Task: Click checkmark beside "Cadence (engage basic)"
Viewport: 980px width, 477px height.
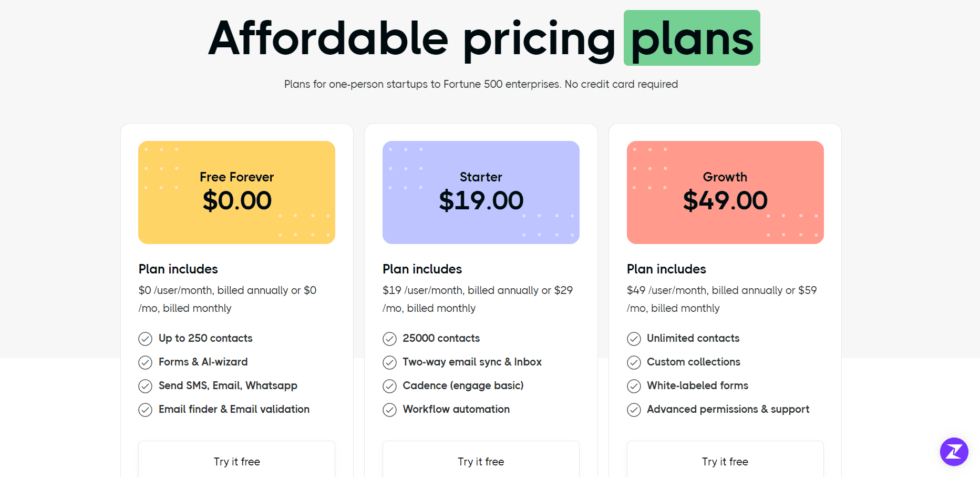Action: (389, 386)
